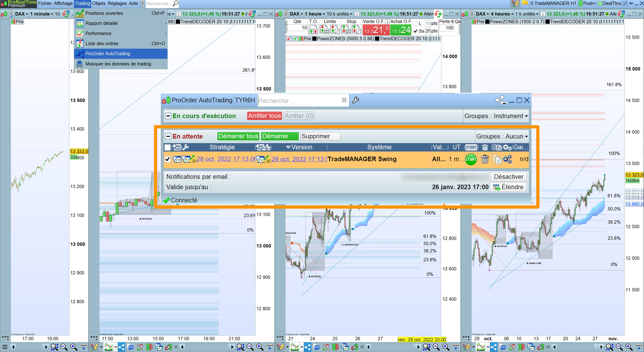Screen dimensions: 644x352
Task: Click the trash bin icon in strategy row
Action: tap(484, 159)
